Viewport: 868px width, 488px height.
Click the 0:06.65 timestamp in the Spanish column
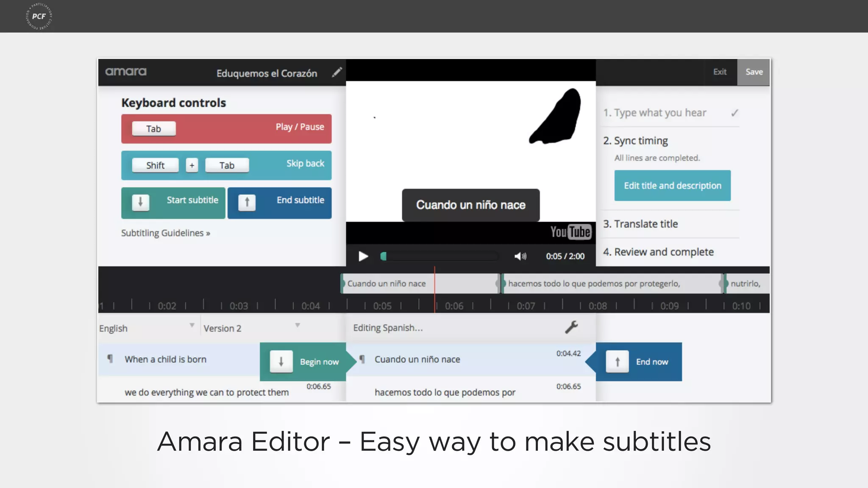click(x=568, y=386)
